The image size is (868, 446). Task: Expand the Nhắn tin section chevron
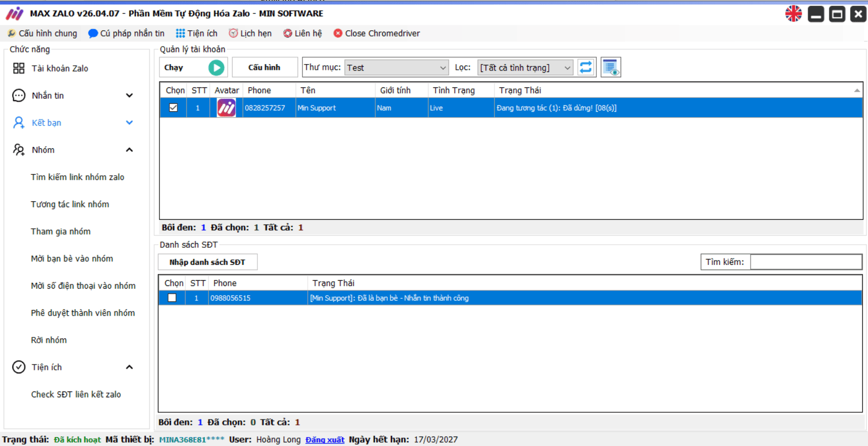point(129,95)
